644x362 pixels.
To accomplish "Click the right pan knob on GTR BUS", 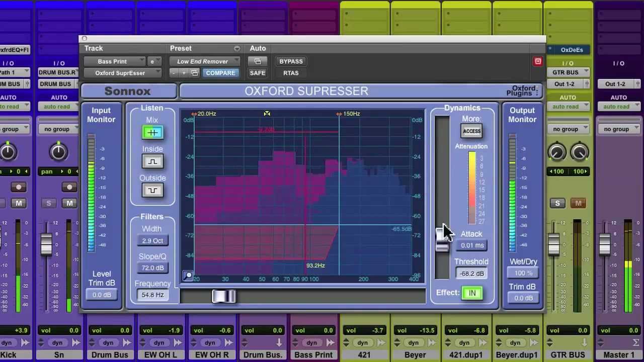I will pos(579,152).
